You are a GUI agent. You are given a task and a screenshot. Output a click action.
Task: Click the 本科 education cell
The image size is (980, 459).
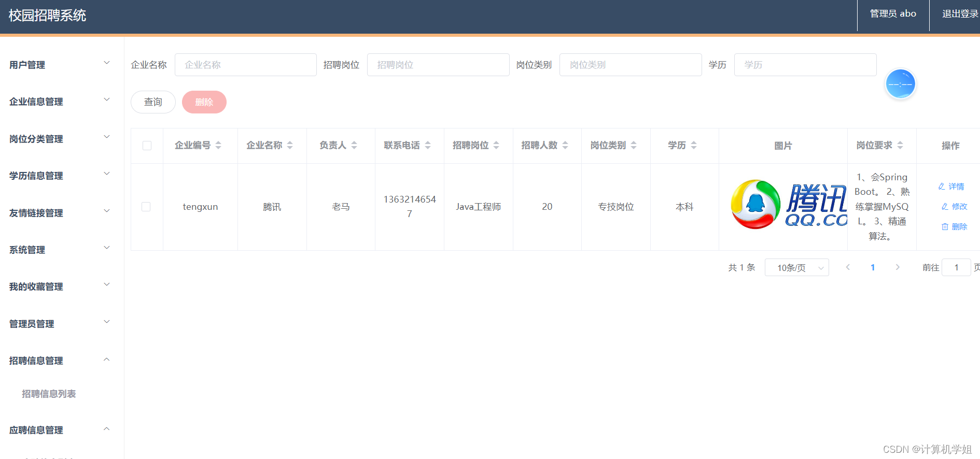pos(684,207)
